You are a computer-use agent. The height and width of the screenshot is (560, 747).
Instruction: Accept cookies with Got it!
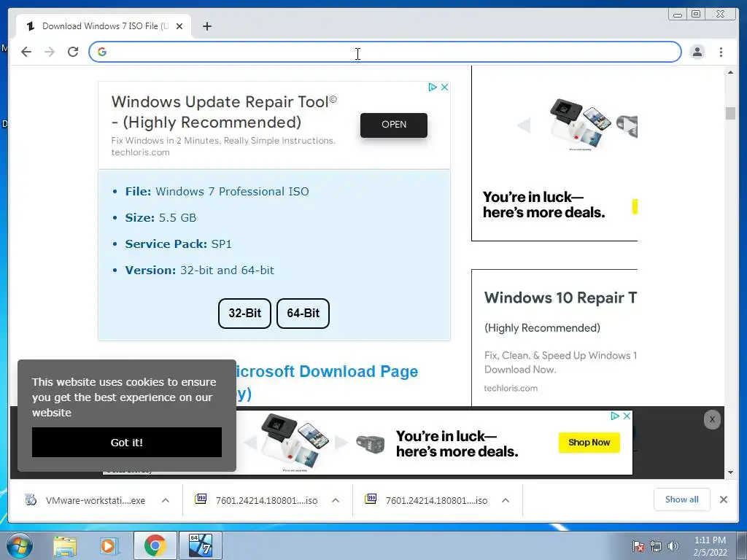point(127,443)
